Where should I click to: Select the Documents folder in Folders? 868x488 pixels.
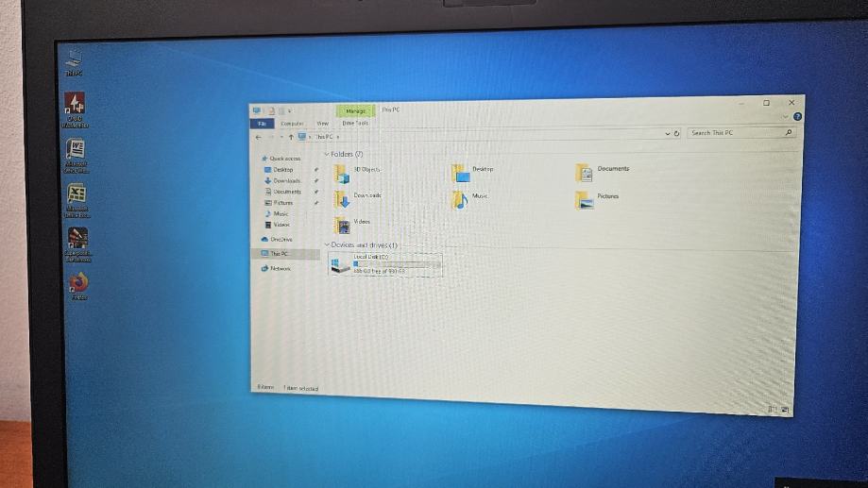(x=603, y=173)
